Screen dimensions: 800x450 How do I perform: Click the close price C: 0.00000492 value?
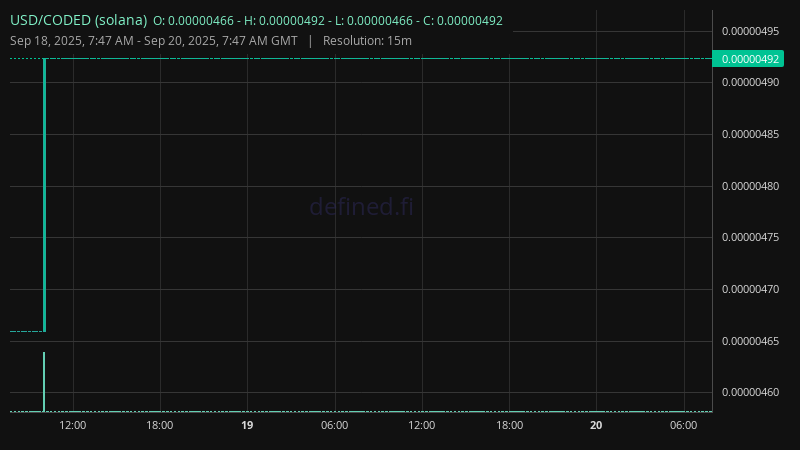[463, 21]
